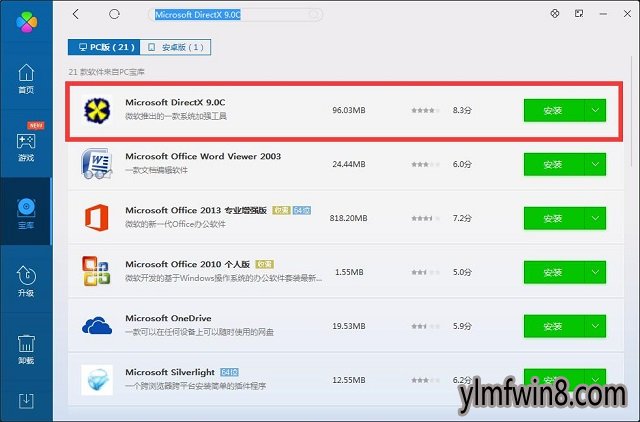Image resolution: width=640 pixels, height=422 pixels.
Task: Expand install options for Word Viewer 2003
Action: (596, 164)
